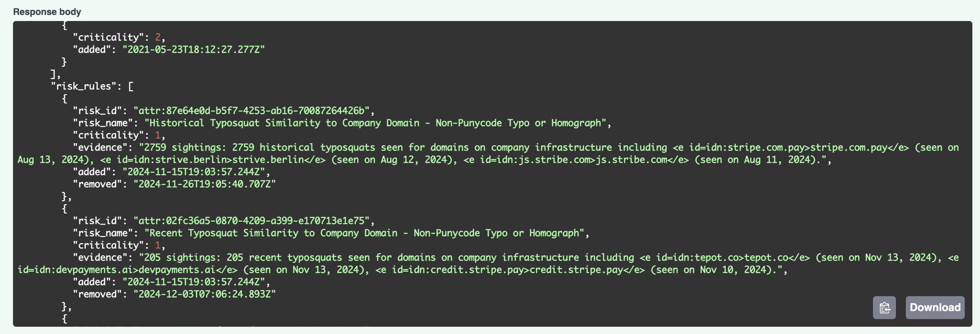Click the removed timestamp 2024-12-03T07:06:24.893Z

pos(204,294)
